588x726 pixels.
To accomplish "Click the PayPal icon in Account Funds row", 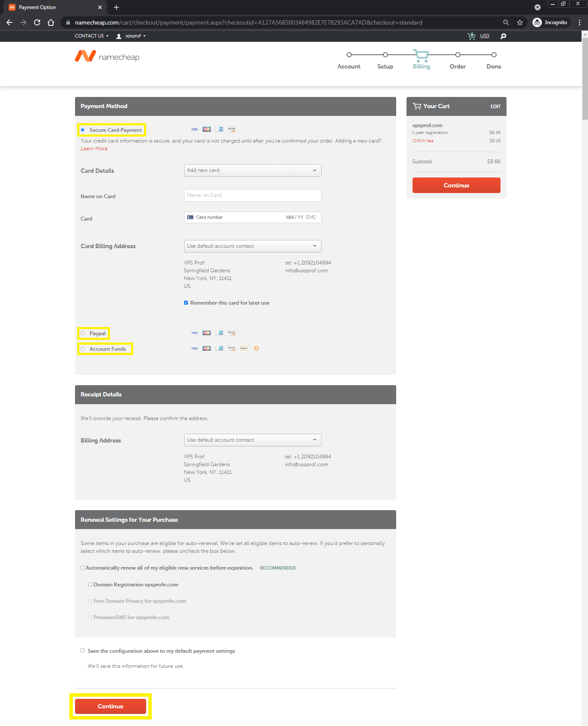I will point(244,348).
